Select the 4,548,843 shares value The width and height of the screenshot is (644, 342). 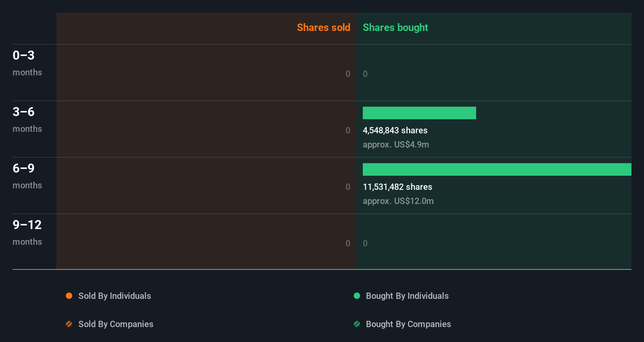coord(395,131)
